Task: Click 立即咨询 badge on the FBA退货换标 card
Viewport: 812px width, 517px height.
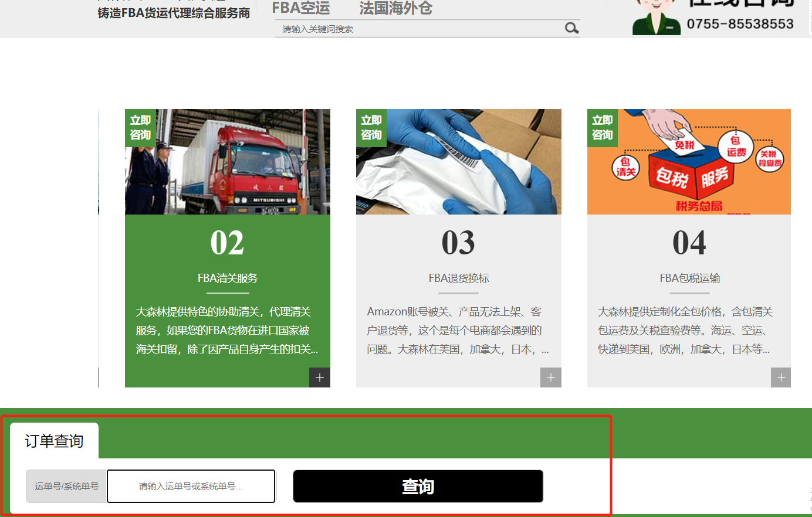Action: [371, 128]
